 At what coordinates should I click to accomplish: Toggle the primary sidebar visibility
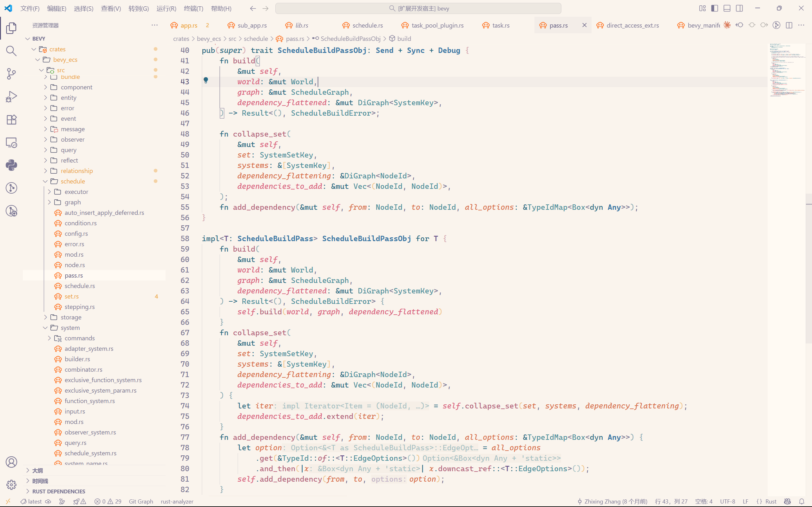coord(715,8)
